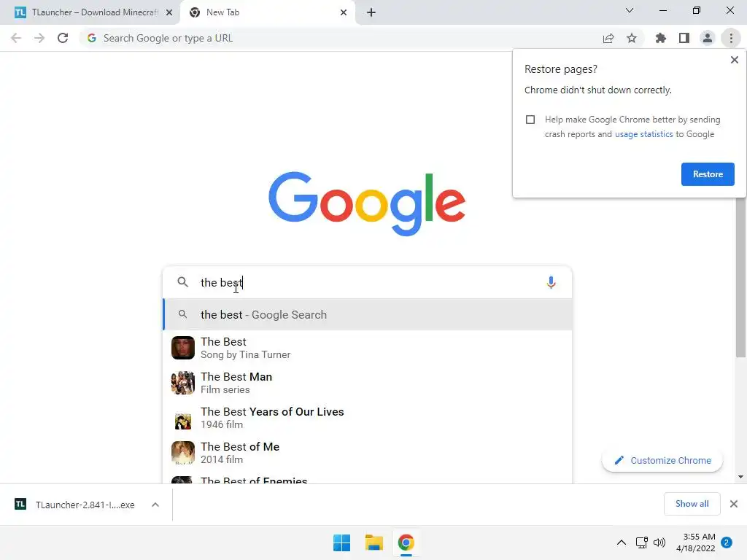
Task: Open the tab search dropdown arrow
Action: pyautogui.click(x=630, y=10)
